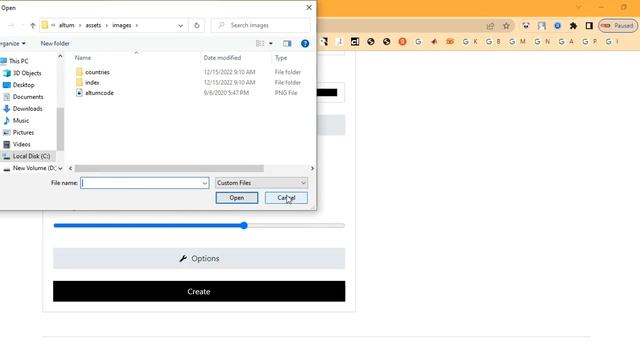Click the Open button

(237, 198)
